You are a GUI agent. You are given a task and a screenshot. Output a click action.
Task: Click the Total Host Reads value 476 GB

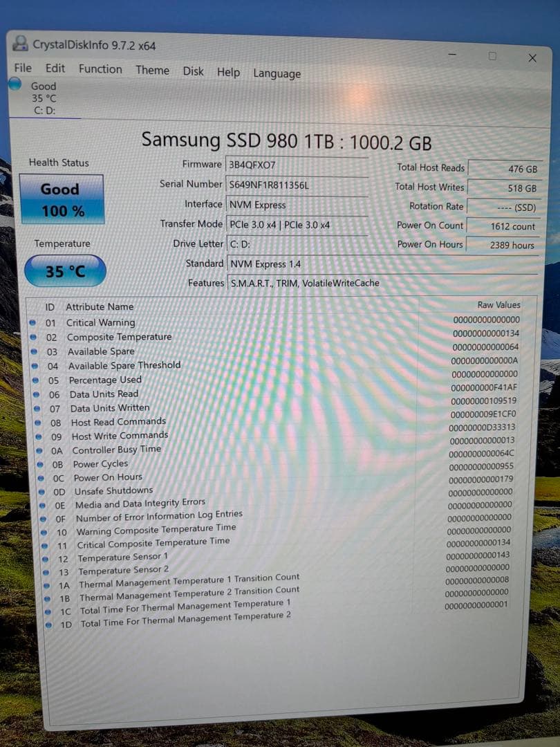coord(505,169)
